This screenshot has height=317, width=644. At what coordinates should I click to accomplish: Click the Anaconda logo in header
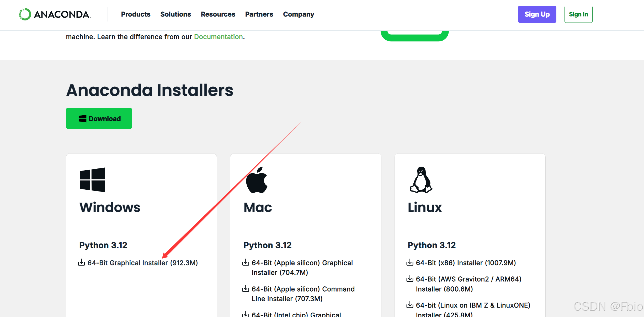(x=55, y=14)
